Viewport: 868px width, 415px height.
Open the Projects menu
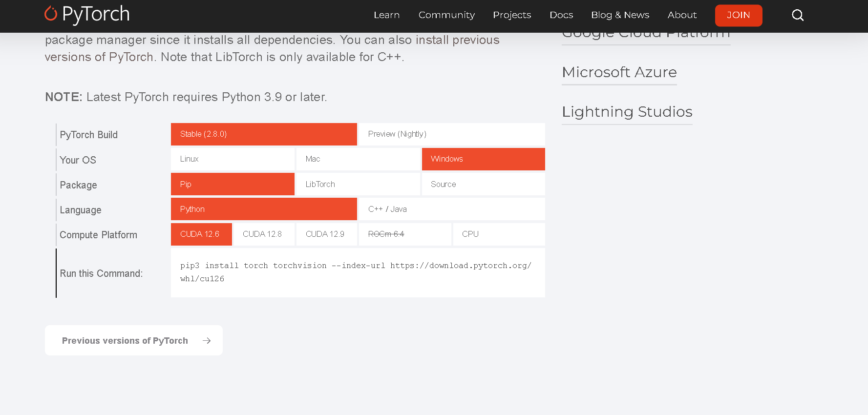click(x=512, y=15)
